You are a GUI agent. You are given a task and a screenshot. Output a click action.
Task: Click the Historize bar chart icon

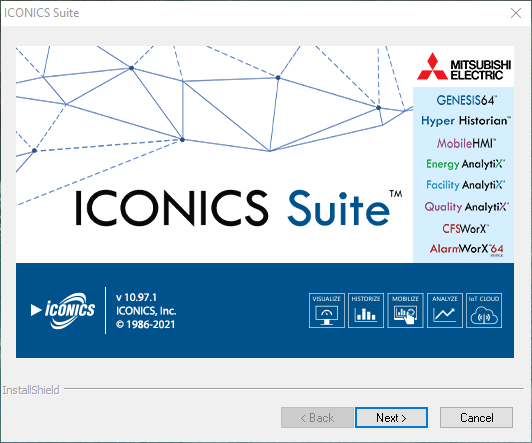366,310
